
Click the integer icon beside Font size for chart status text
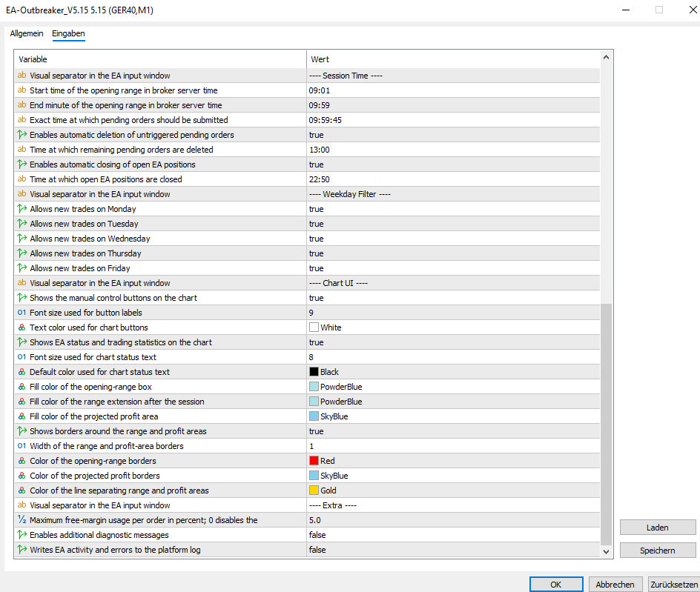click(x=22, y=357)
